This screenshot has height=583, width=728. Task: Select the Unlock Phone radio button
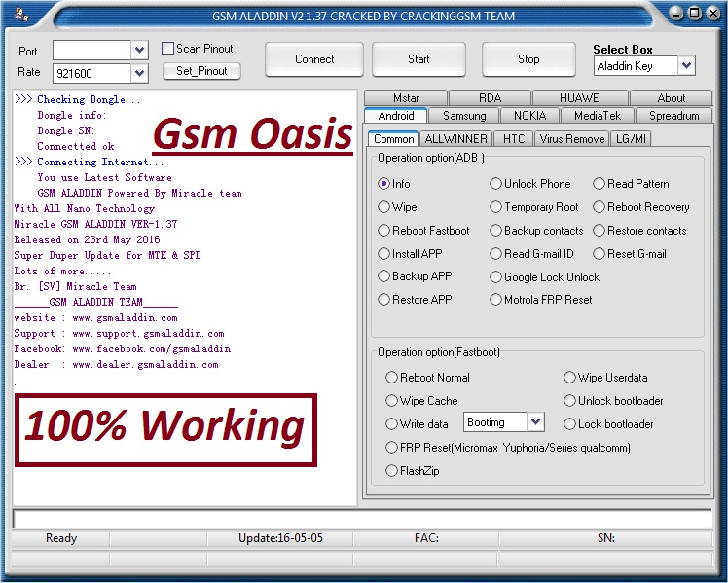pyautogui.click(x=495, y=184)
